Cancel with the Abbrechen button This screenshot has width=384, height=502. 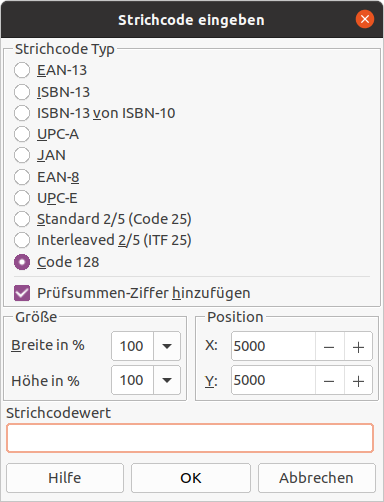(x=317, y=478)
